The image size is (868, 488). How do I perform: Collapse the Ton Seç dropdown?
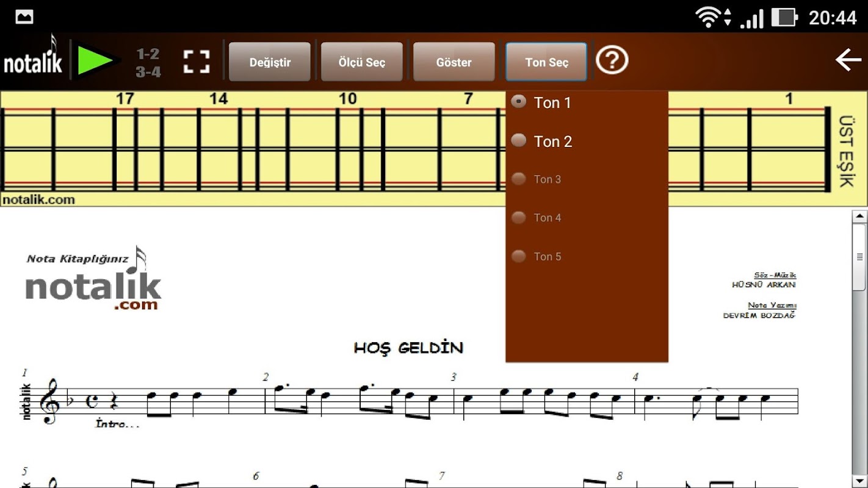[546, 62]
